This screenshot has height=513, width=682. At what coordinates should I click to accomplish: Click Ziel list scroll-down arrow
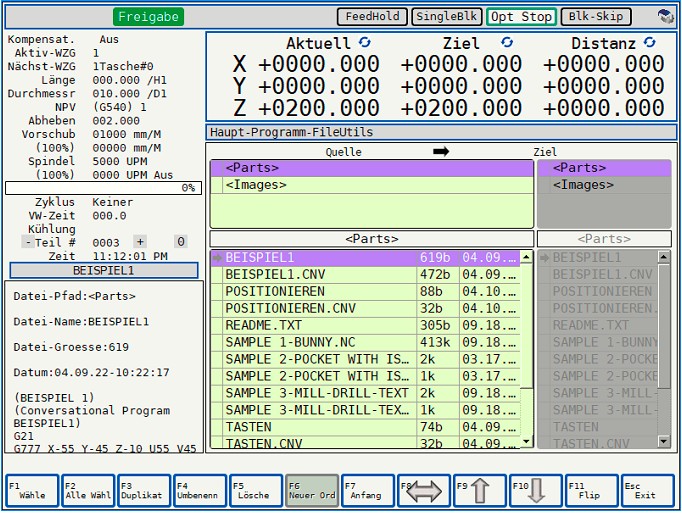(664, 442)
